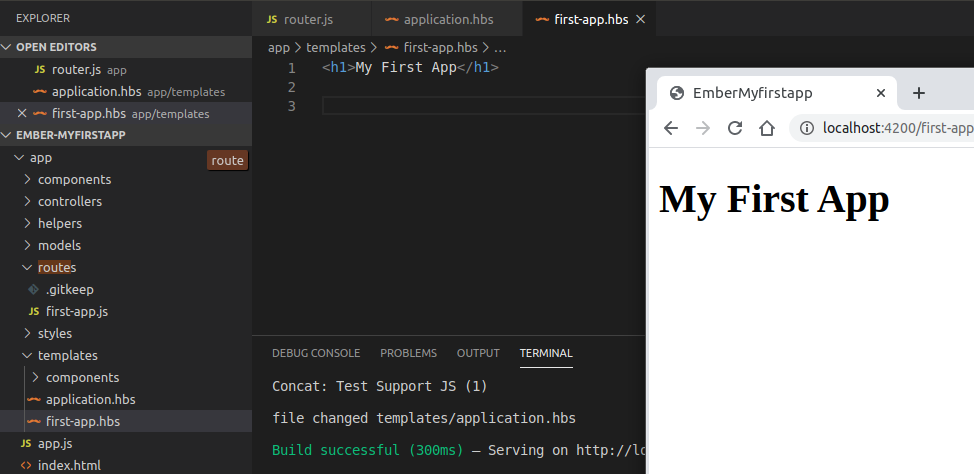Collapse the routes folder

125,267
